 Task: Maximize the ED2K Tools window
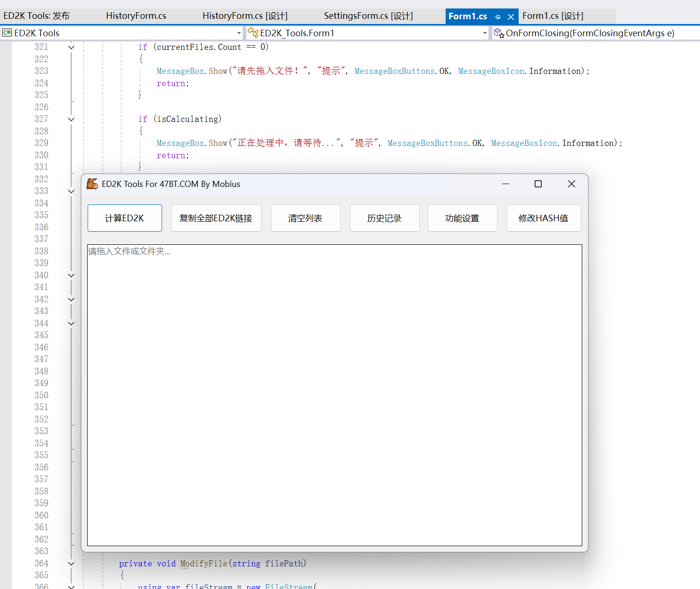tap(538, 184)
